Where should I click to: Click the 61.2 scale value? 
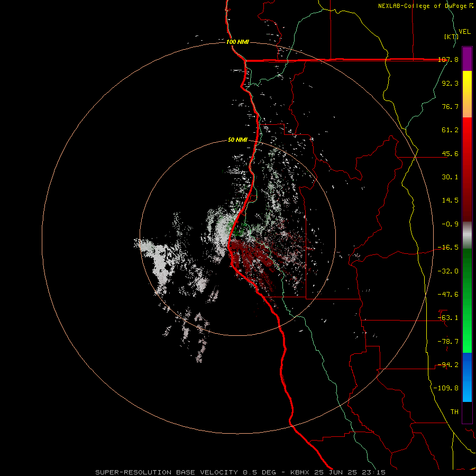tap(450, 130)
